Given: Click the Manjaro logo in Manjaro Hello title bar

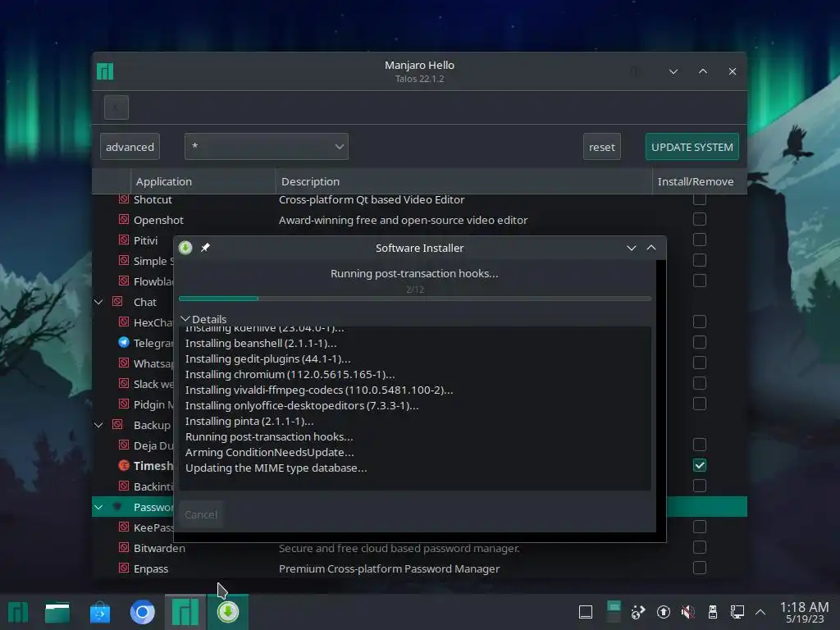Looking at the screenshot, I should click(x=105, y=71).
